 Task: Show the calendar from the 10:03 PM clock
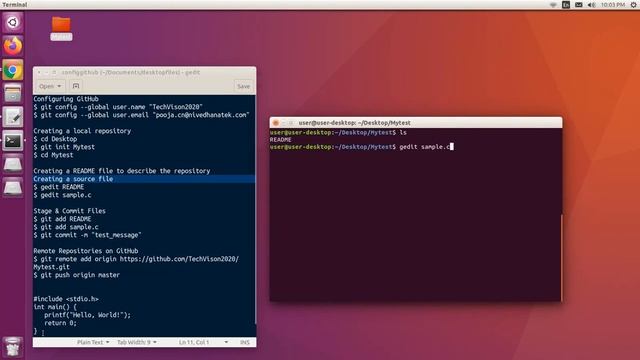(613, 5)
